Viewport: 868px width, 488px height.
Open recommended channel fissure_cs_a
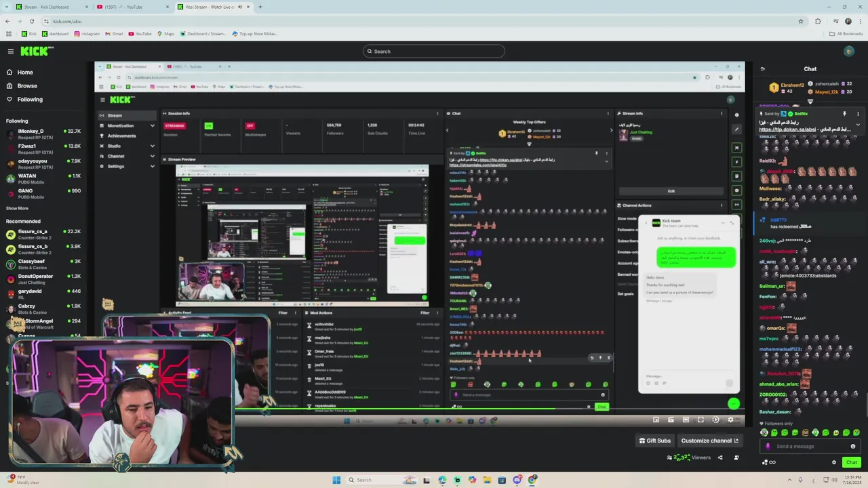click(x=43, y=234)
